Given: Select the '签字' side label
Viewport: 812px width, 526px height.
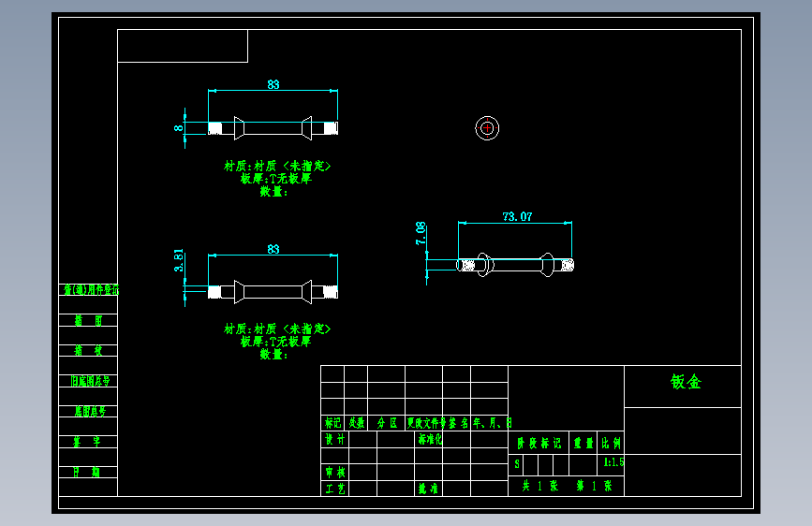Looking at the screenshot, I should click(87, 442).
